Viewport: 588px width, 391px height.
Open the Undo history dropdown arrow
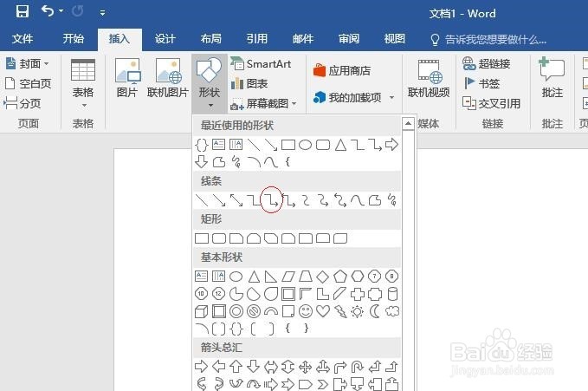[61, 11]
